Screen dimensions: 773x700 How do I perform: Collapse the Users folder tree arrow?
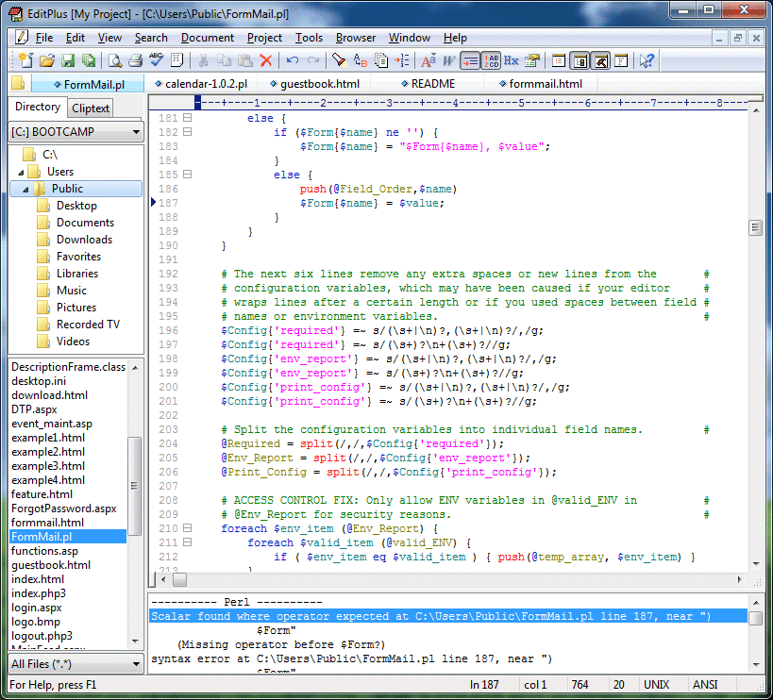21,173
